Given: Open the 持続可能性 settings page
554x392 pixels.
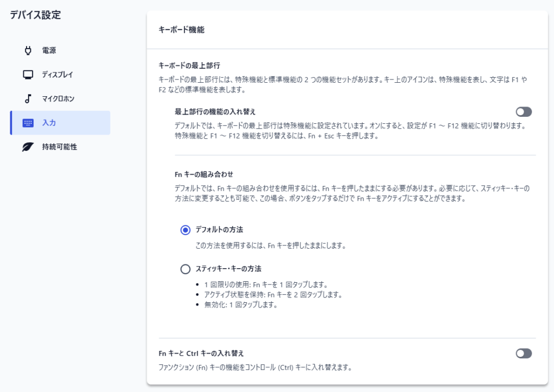Looking at the screenshot, I should (60, 147).
